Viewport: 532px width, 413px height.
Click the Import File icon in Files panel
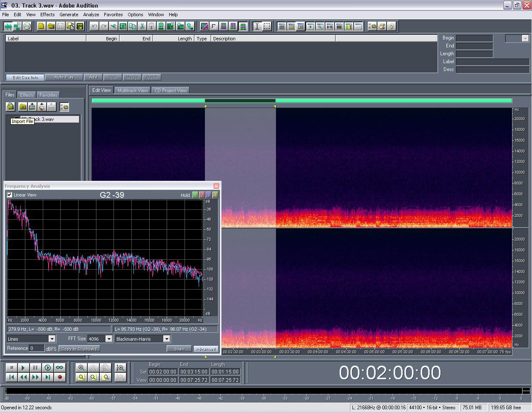[10, 107]
